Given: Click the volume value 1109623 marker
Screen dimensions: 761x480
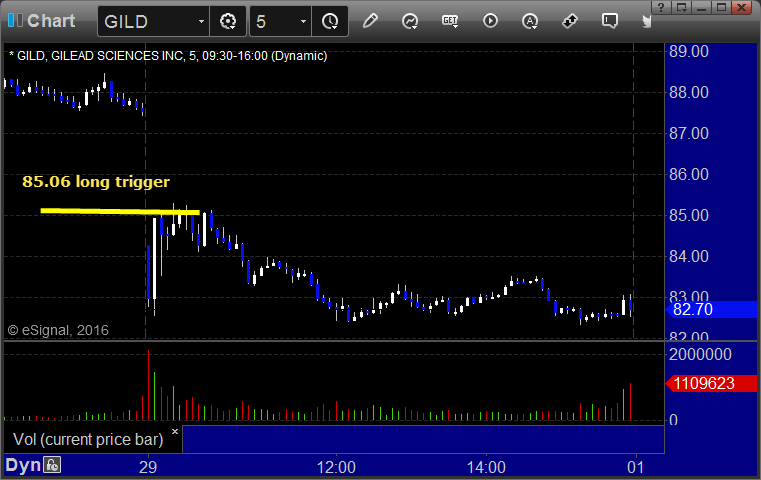Looking at the screenshot, I should point(711,383).
